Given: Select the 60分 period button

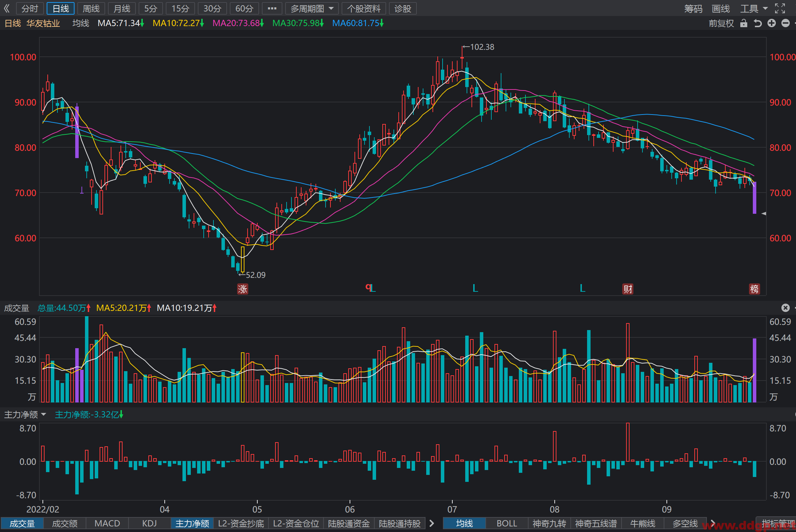Looking at the screenshot, I should (244, 8).
